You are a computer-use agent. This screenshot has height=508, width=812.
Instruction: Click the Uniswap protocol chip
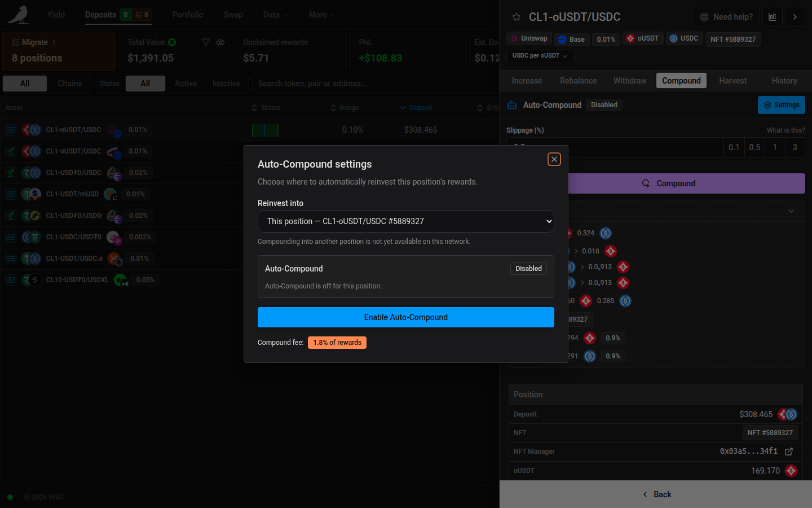point(529,39)
